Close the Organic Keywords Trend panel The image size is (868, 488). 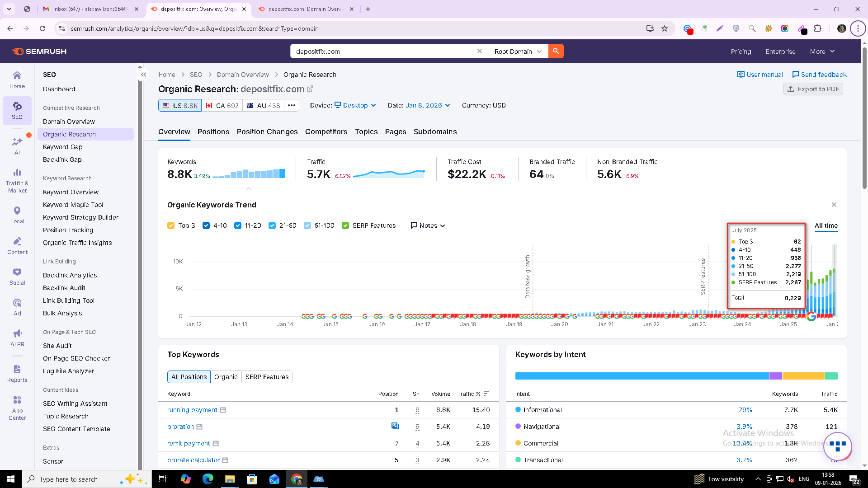[x=834, y=205]
